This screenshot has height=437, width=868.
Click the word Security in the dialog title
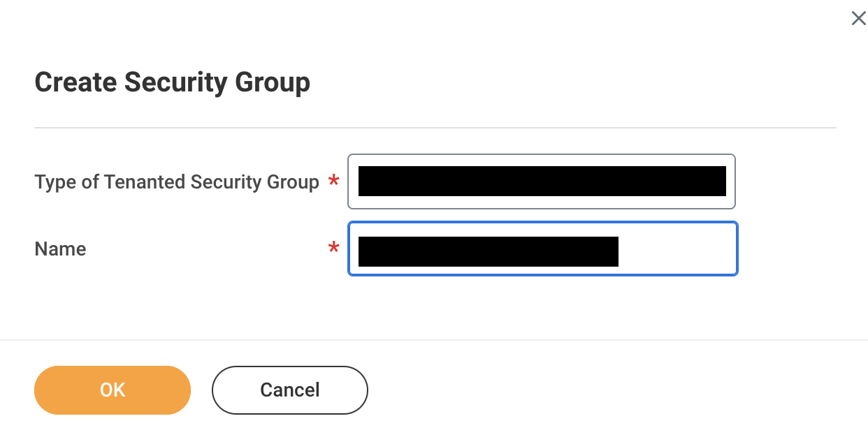(176, 82)
